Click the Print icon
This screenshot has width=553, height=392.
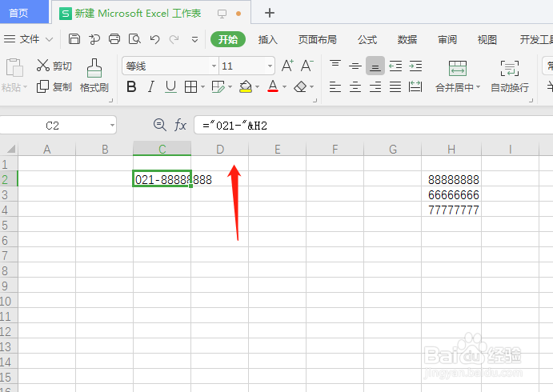point(114,38)
